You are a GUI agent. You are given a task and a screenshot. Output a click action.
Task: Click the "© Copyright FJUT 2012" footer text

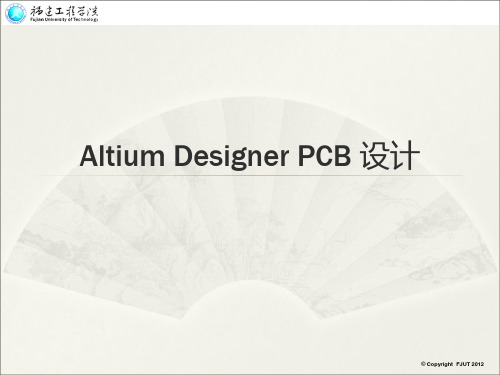[452, 364]
